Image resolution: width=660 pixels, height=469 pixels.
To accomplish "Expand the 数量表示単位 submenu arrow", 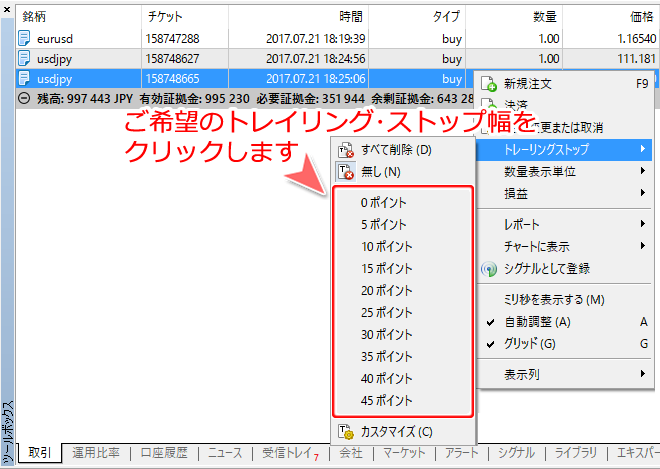I will [x=643, y=171].
